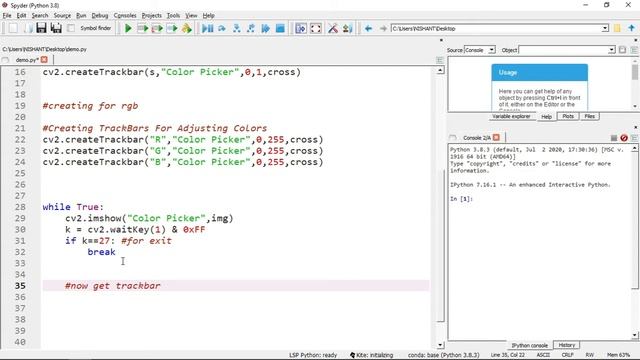Open the editor pane options menu
The width and height of the screenshot is (640, 360).
439,60
